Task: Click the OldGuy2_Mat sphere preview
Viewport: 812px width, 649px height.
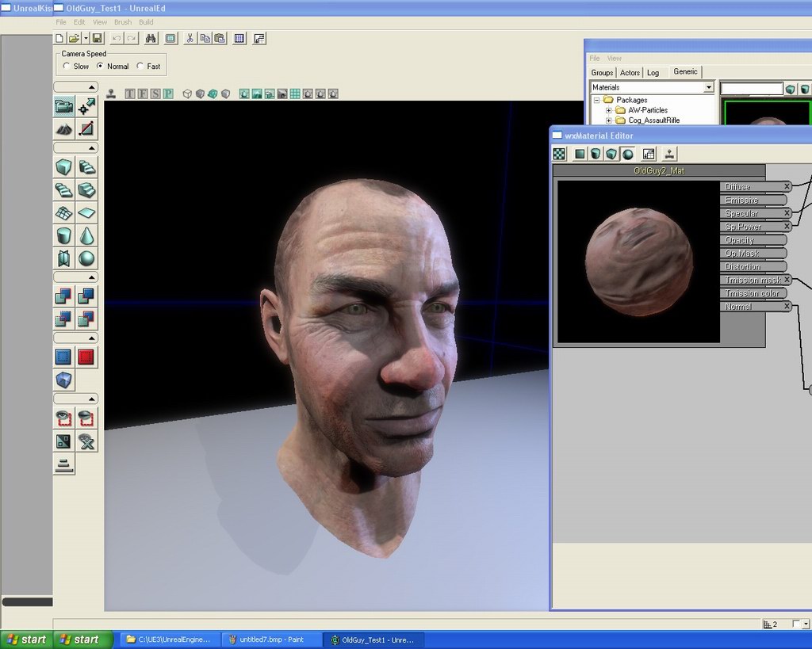Action: click(x=638, y=262)
